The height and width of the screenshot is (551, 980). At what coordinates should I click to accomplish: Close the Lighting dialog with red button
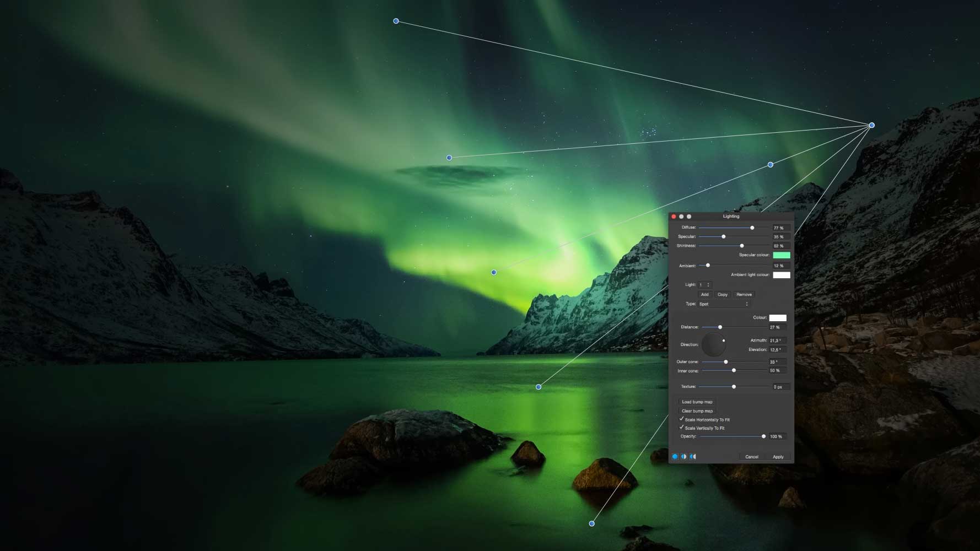674,217
